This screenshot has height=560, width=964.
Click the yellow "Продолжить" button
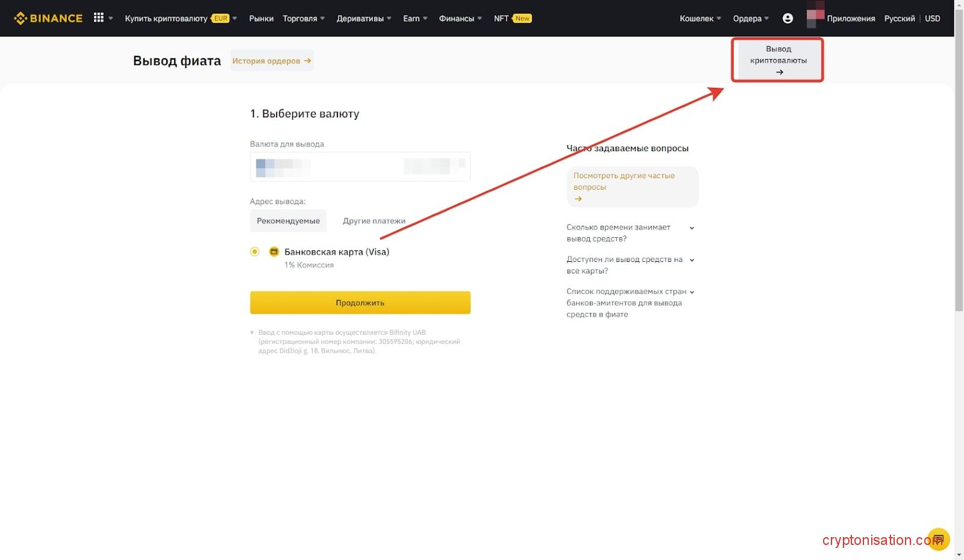360,302
